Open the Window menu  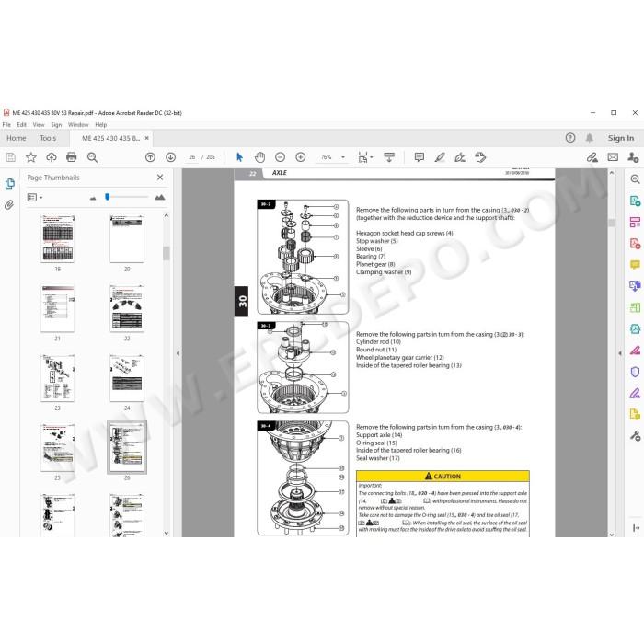pyautogui.click(x=78, y=125)
